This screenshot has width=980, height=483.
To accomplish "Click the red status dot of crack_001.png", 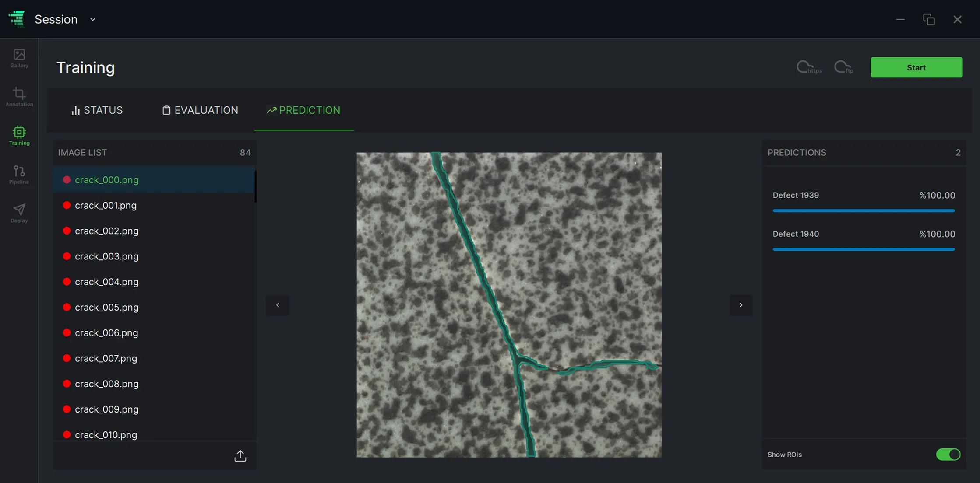I will coord(67,205).
